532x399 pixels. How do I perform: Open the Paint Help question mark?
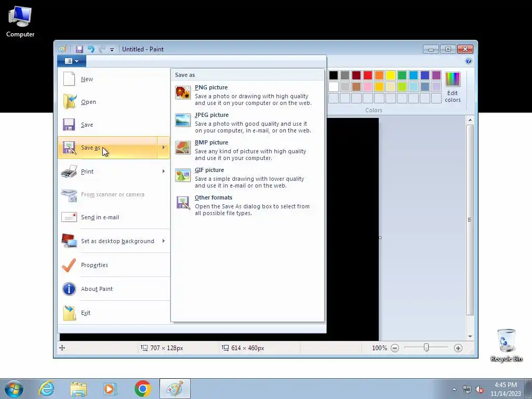tap(469, 61)
